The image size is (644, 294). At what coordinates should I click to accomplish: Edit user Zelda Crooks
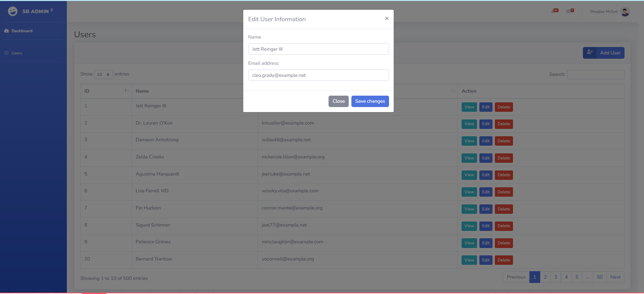coord(486,158)
